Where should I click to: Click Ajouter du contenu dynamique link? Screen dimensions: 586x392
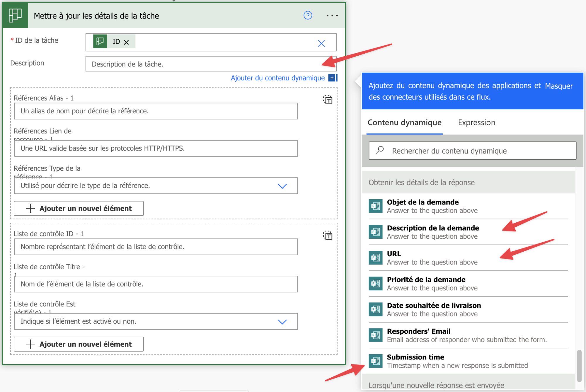(277, 78)
